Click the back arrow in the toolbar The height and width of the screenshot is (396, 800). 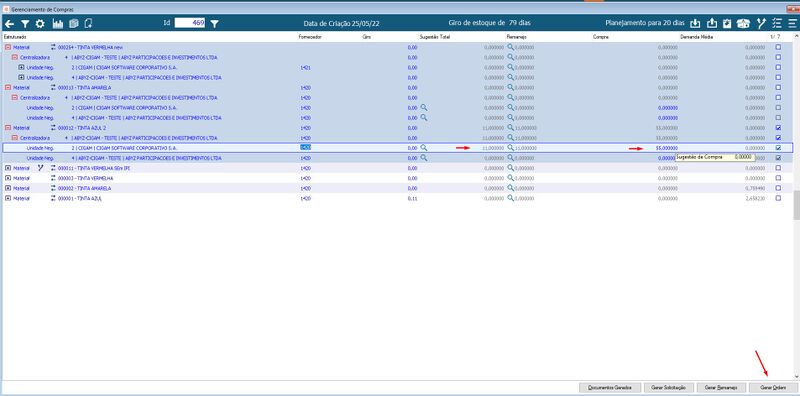pyautogui.click(x=9, y=23)
